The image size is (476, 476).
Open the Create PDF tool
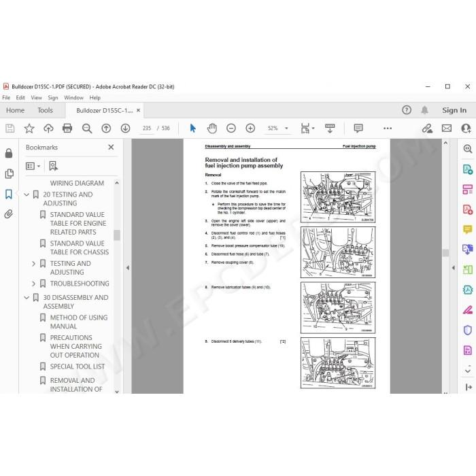click(468, 209)
